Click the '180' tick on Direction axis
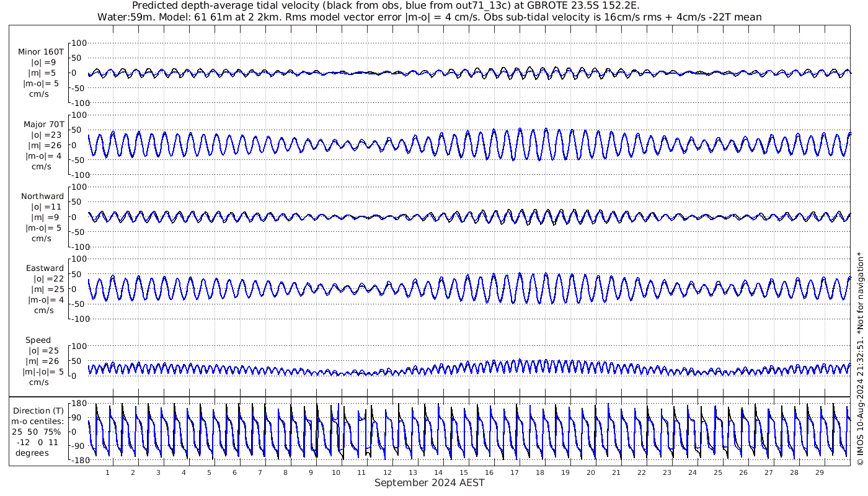 tap(79, 404)
